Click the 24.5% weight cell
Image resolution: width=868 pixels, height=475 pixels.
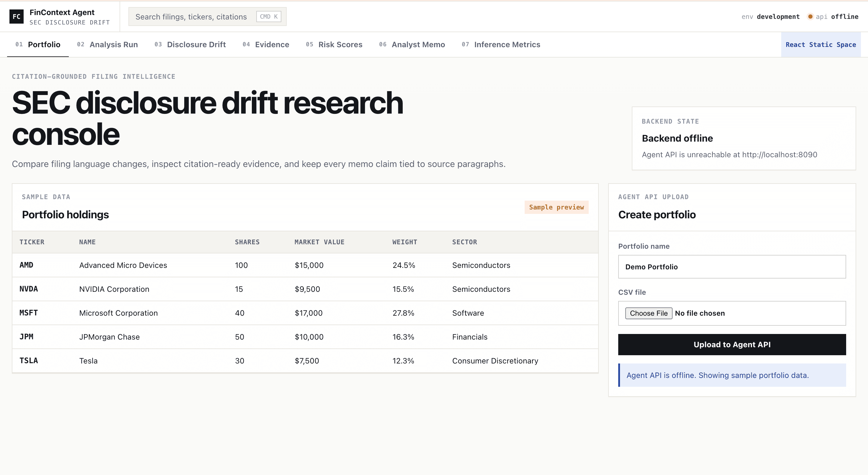404,265
